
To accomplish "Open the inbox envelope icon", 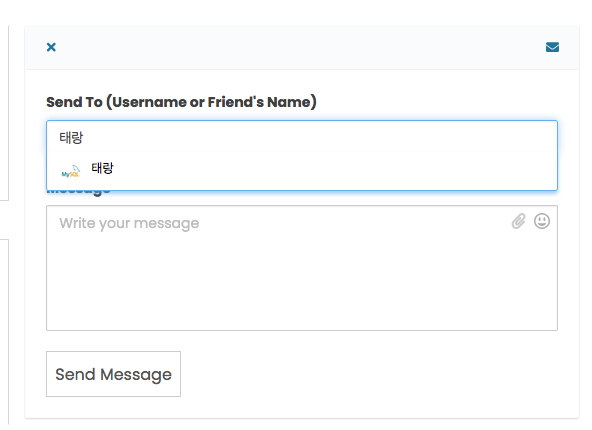I will [552, 47].
